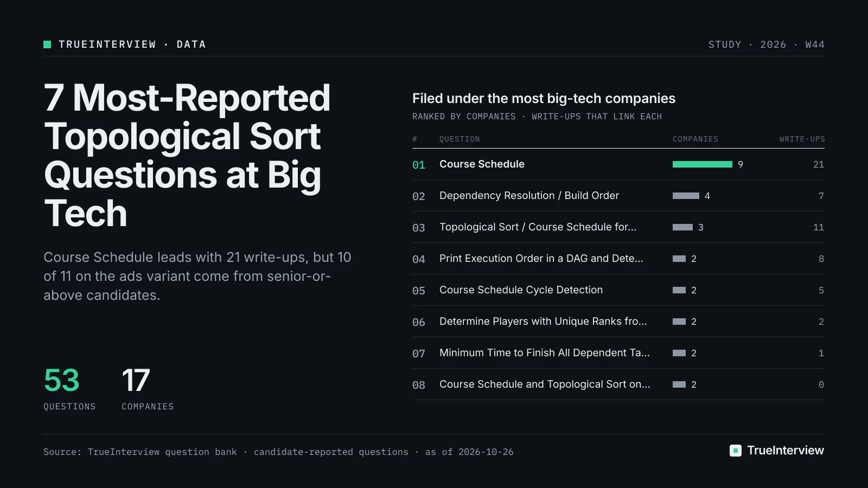Select Course Schedule and Topological Sort on... row
This screenshot has width=868, height=488.
click(618, 384)
